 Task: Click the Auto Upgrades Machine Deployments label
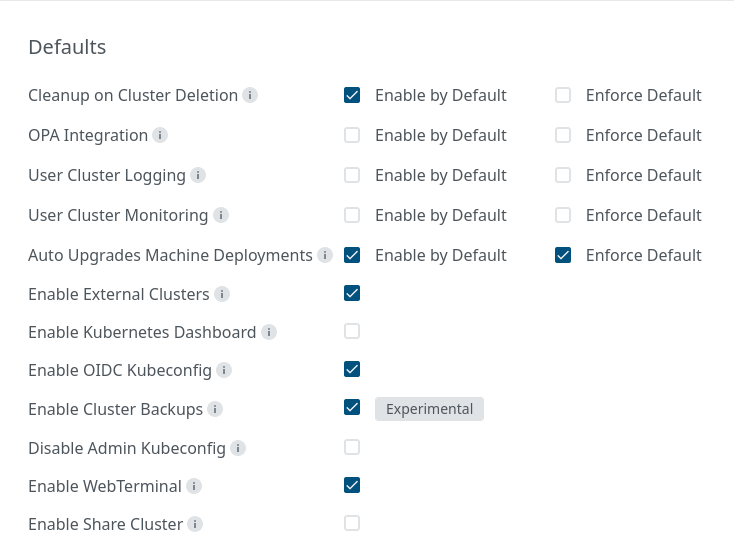(170, 256)
